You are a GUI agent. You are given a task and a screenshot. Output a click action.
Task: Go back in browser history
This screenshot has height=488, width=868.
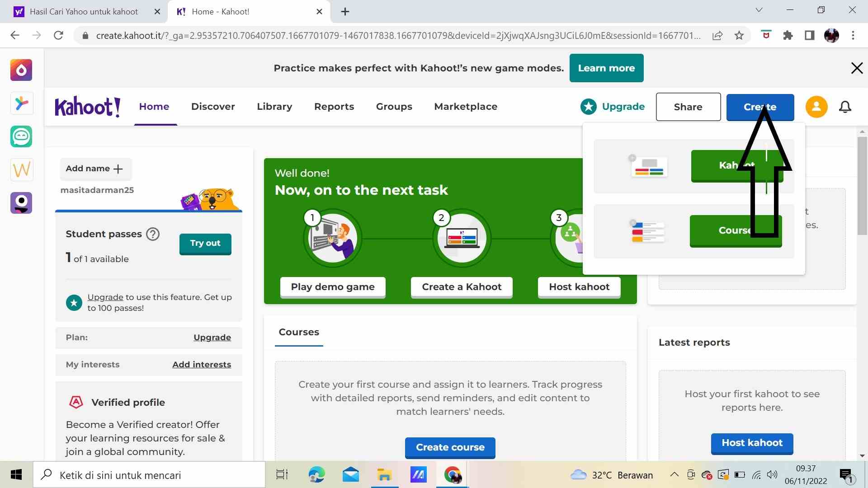15,35
